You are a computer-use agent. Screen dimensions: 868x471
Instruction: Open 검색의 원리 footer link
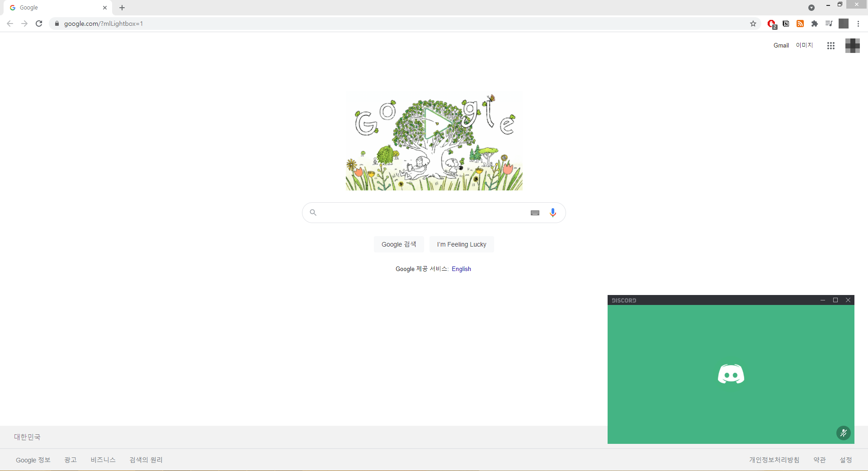pos(146,460)
